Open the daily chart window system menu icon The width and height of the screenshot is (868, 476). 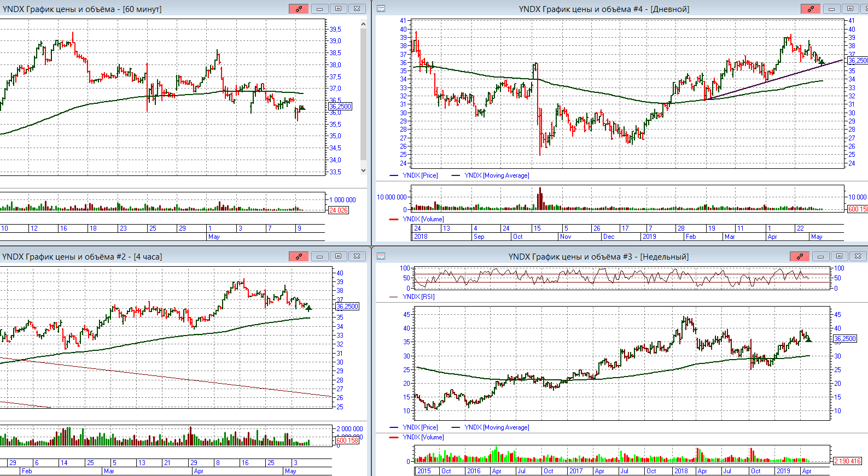coord(381,9)
